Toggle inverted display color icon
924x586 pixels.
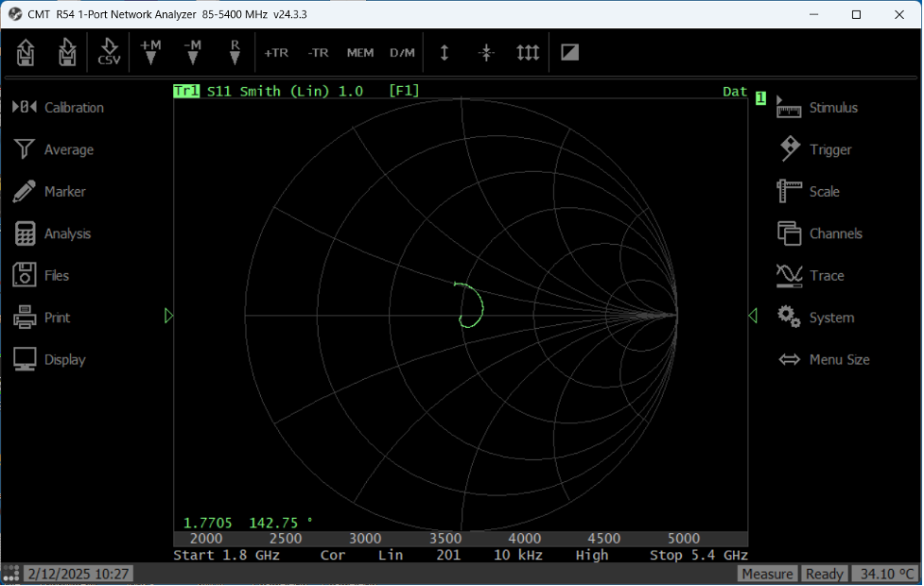click(x=570, y=52)
